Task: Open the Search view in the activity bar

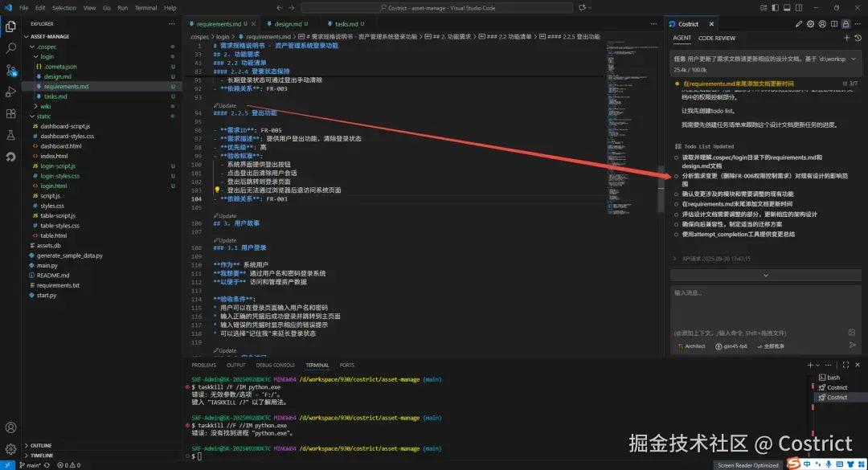Action: coord(10,47)
